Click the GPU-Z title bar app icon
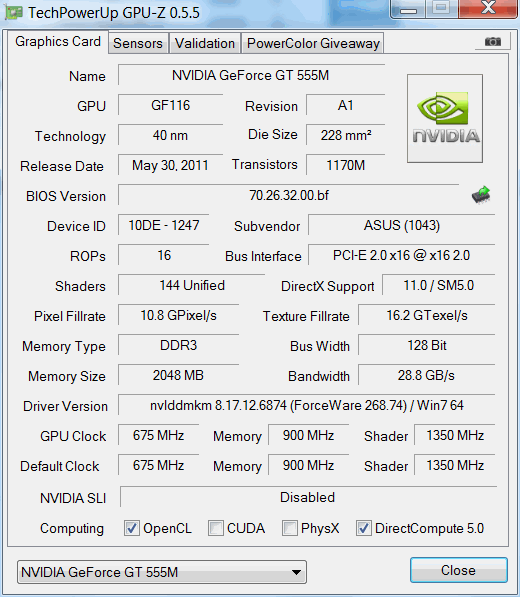 [x=14, y=12]
